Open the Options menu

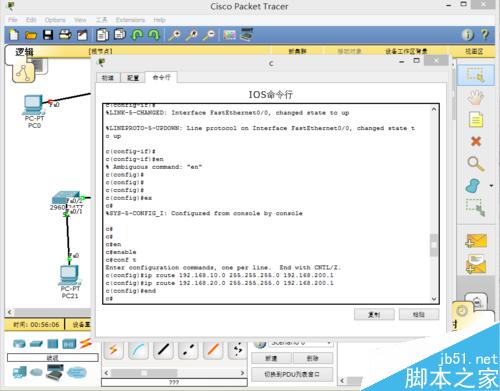[55, 20]
